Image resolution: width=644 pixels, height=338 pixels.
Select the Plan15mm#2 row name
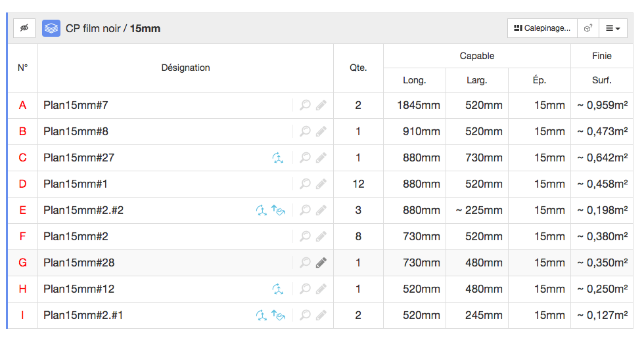[76, 236]
